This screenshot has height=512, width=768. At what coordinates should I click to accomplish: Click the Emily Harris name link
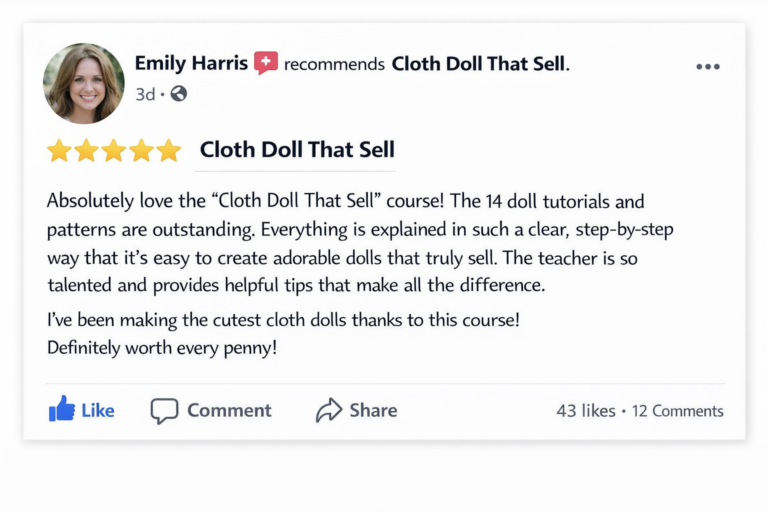coord(191,63)
